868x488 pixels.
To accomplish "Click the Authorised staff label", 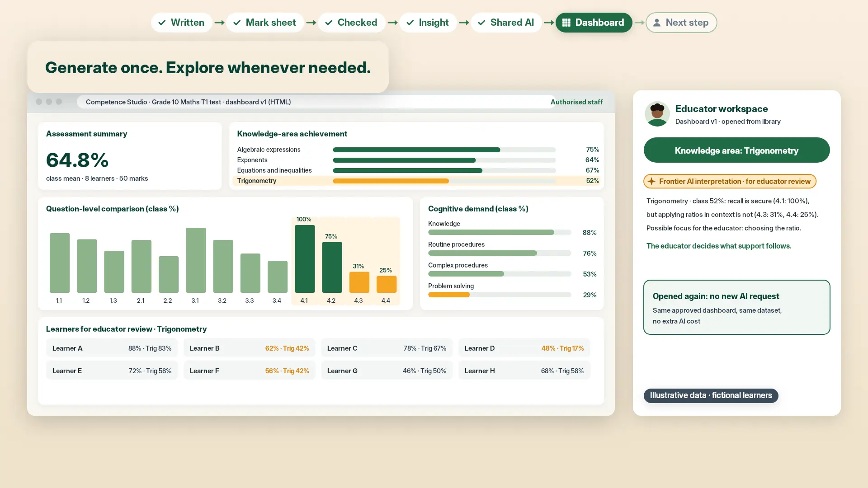I will 576,102.
